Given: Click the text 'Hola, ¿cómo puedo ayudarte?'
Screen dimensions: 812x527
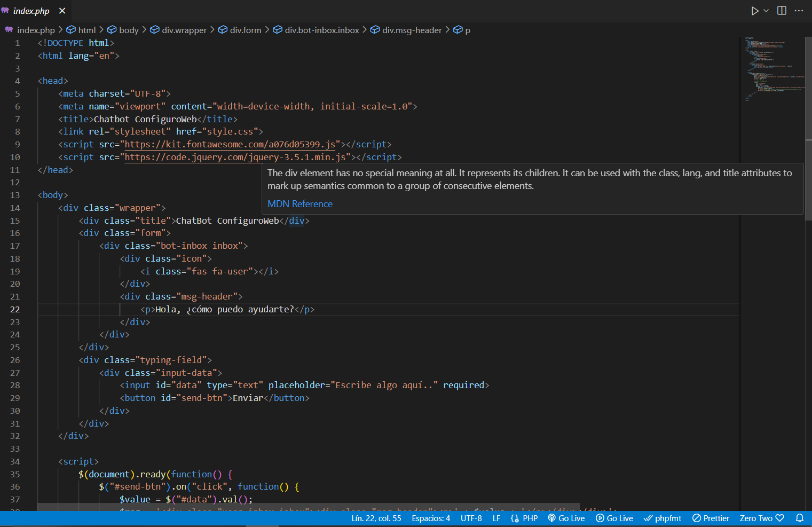Looking at the screenshot, I should (225, 310).
